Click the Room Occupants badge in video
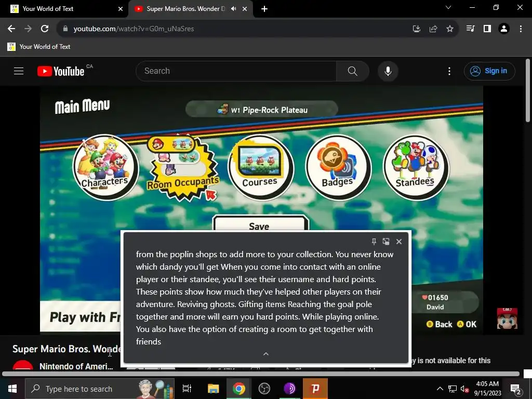Screen dimensions: 532x399 [x=183, y=168]
